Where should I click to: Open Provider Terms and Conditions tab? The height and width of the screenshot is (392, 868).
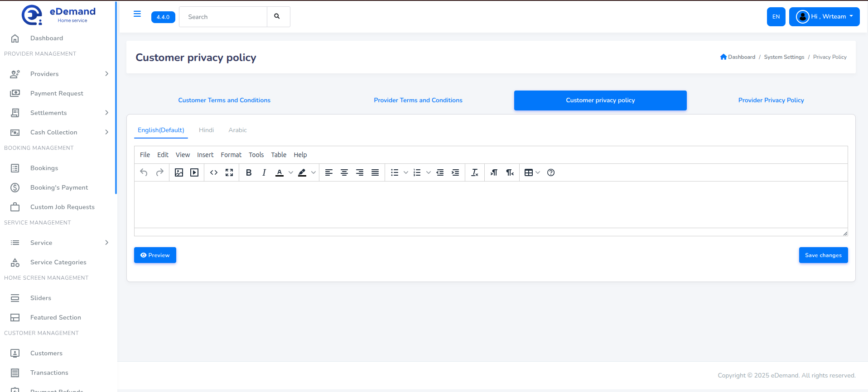click(418, 100)
